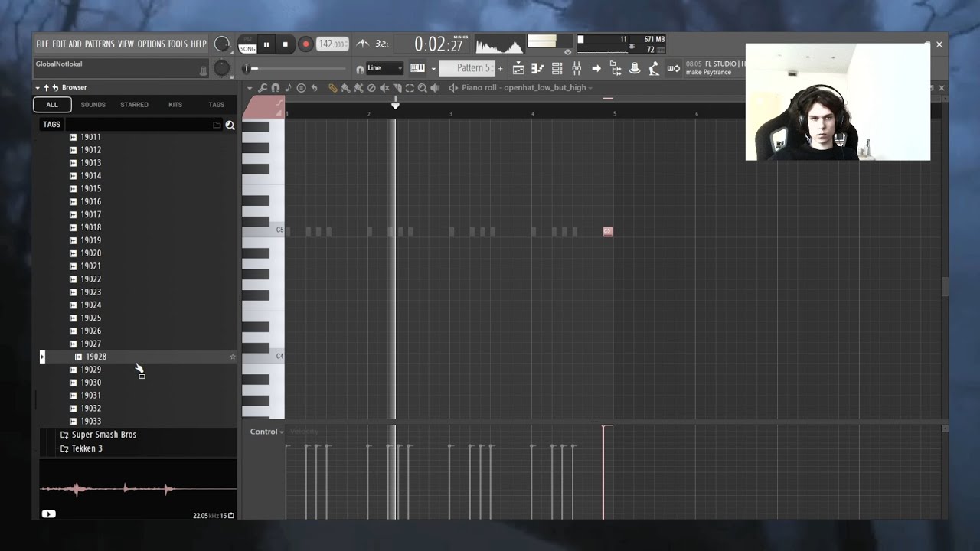Toggle the record button
Screen dimensions: 980x551
click(305, 44)
